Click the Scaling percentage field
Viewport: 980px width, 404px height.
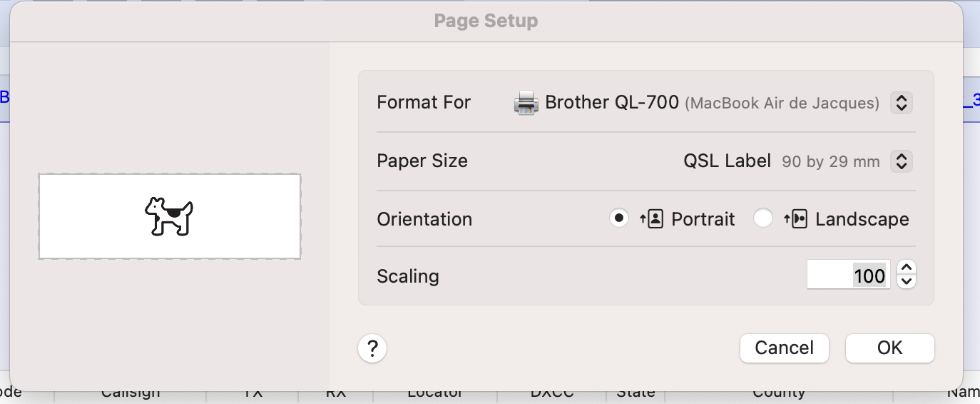pyautogui.click(x=848, y=276)
